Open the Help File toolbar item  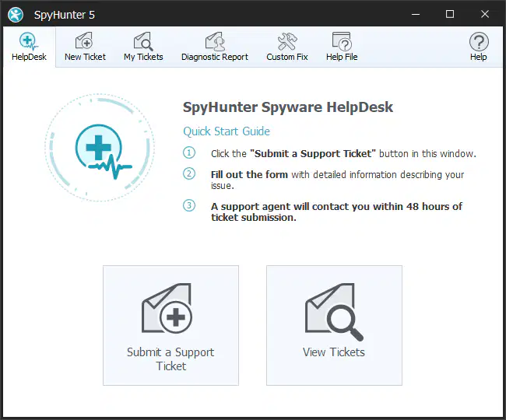click(342, 47)
